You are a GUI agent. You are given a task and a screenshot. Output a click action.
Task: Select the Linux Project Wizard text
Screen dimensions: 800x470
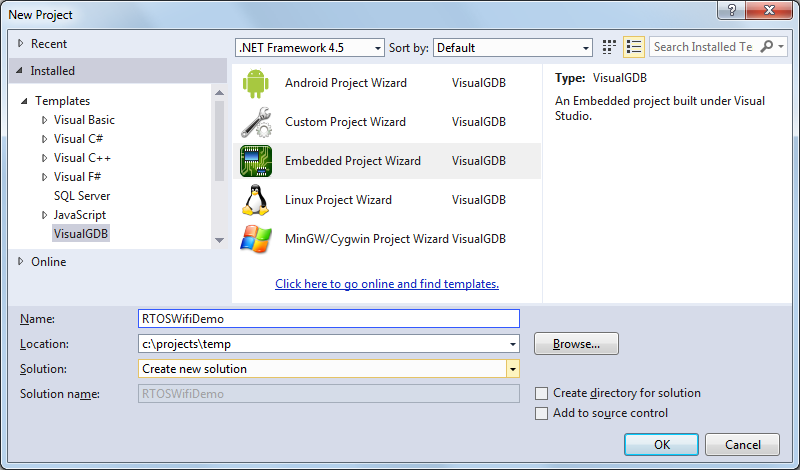click(x=338, y=200)
